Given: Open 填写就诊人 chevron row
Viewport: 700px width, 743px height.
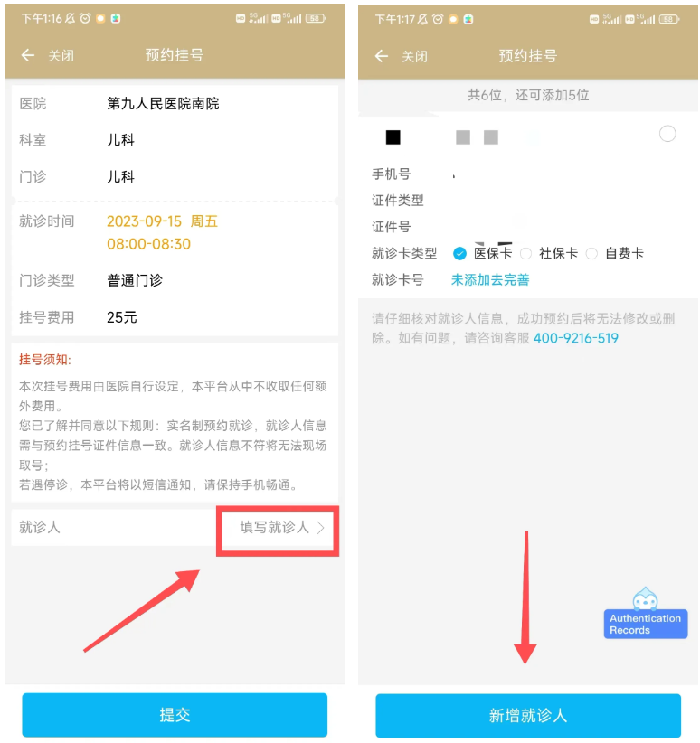Looking at the screenshot, I should coord(281,527).
